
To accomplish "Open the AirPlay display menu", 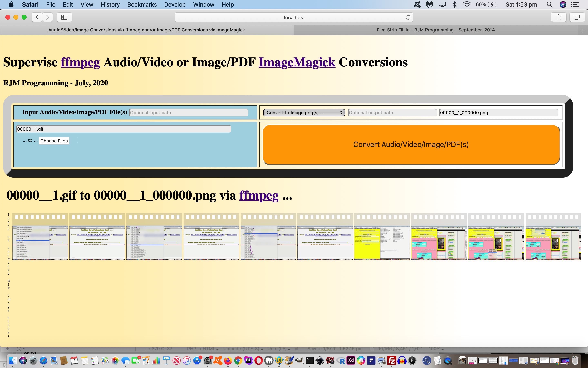I will (442, 5).
